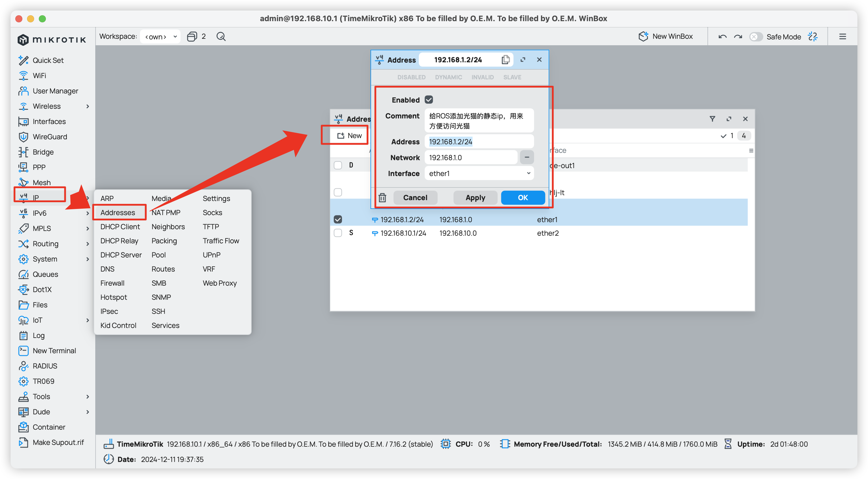Expand the Dude submenu
Viewport: 868px width, 479px height.
tap(87, 412)
